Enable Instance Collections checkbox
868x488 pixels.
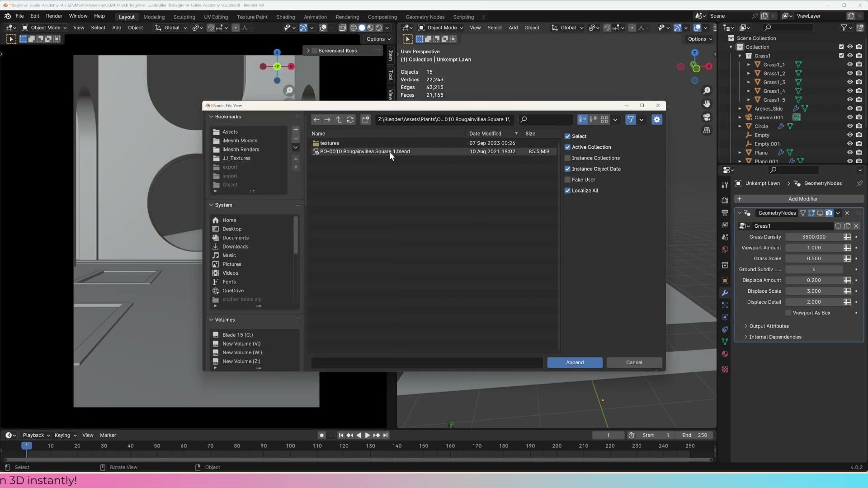[567, 158]
